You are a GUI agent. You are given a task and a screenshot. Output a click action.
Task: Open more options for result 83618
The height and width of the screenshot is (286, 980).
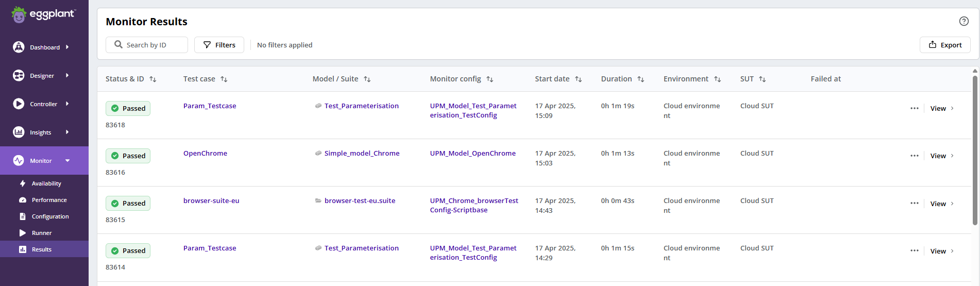[x=915, y=108]
